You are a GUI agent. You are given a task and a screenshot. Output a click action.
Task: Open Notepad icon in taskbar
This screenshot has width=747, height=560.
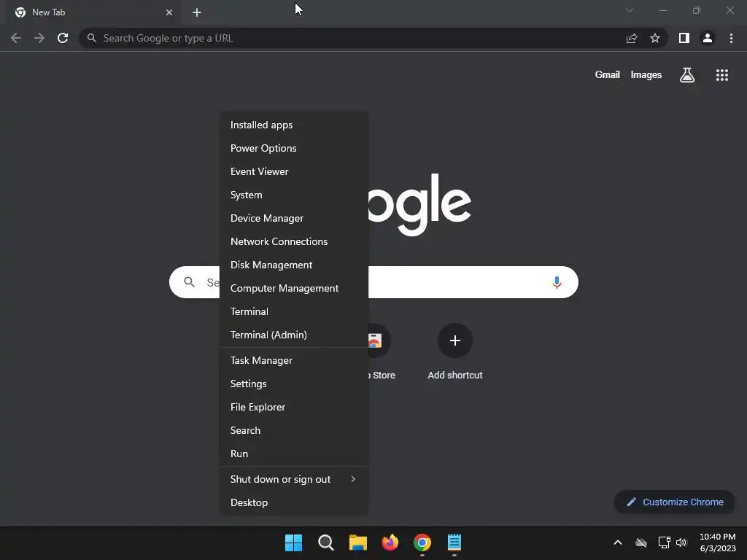coord(454,542)
